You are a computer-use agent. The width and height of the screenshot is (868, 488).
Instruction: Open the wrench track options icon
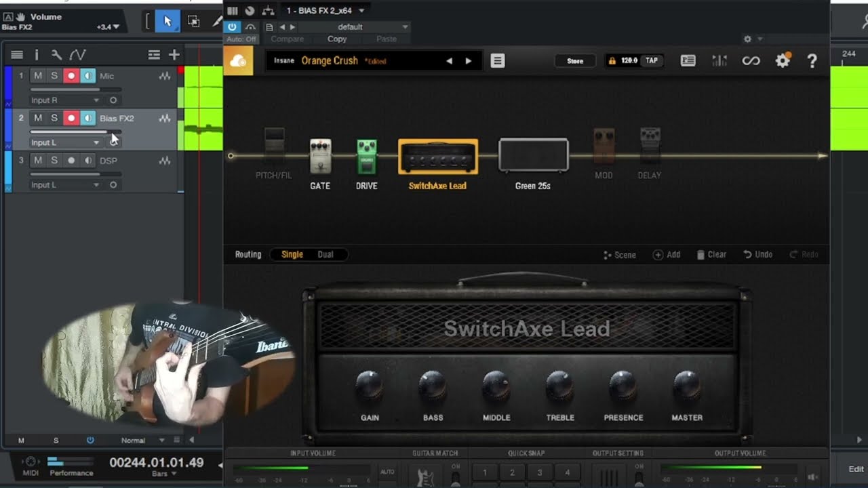(x=56, y=55)
